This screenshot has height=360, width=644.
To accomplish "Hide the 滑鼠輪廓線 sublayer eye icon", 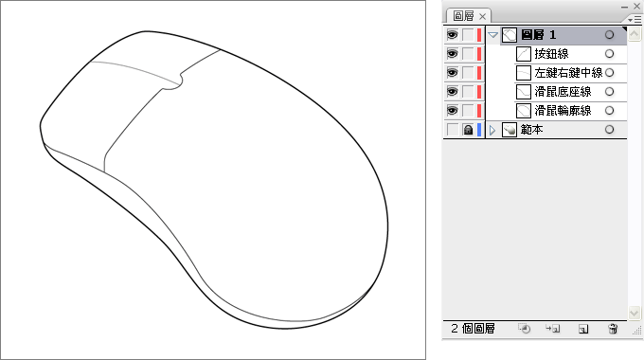I will (x=452, y=111).
